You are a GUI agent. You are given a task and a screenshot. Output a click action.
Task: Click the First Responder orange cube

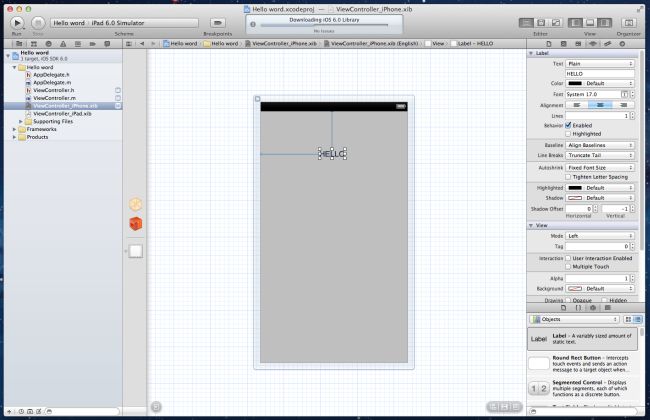coord(136,224)
